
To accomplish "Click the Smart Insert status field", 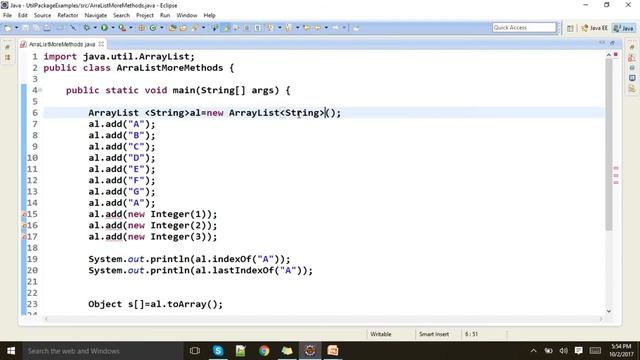I will point(434,334).
